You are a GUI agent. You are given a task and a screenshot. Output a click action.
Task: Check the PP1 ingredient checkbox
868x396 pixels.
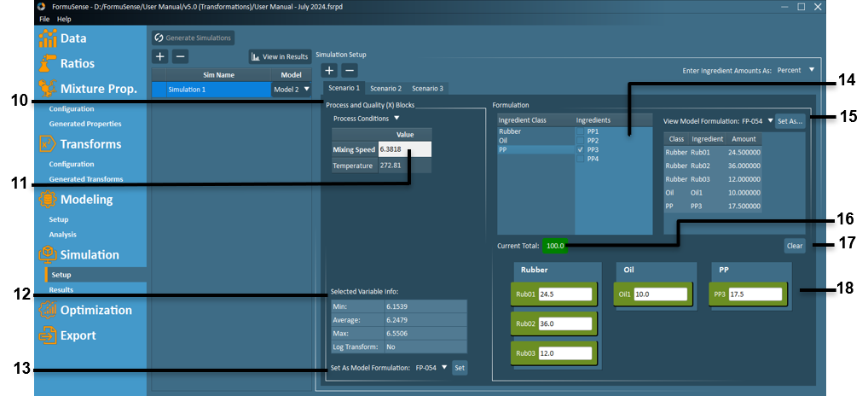tap(580, 131)
